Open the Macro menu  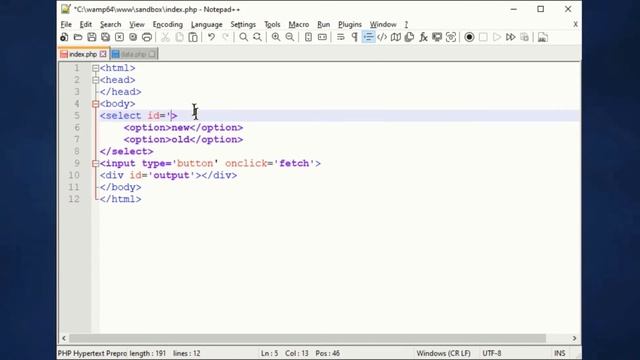click(298, 24)
